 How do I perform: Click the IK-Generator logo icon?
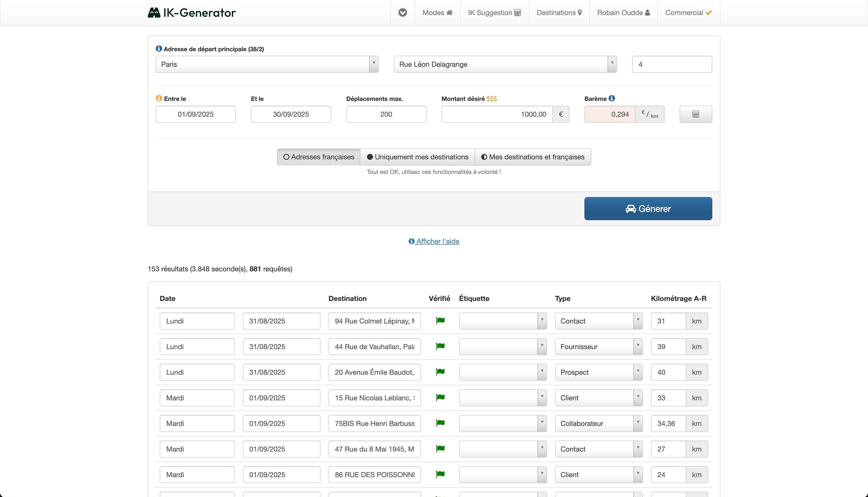(154, 13)
